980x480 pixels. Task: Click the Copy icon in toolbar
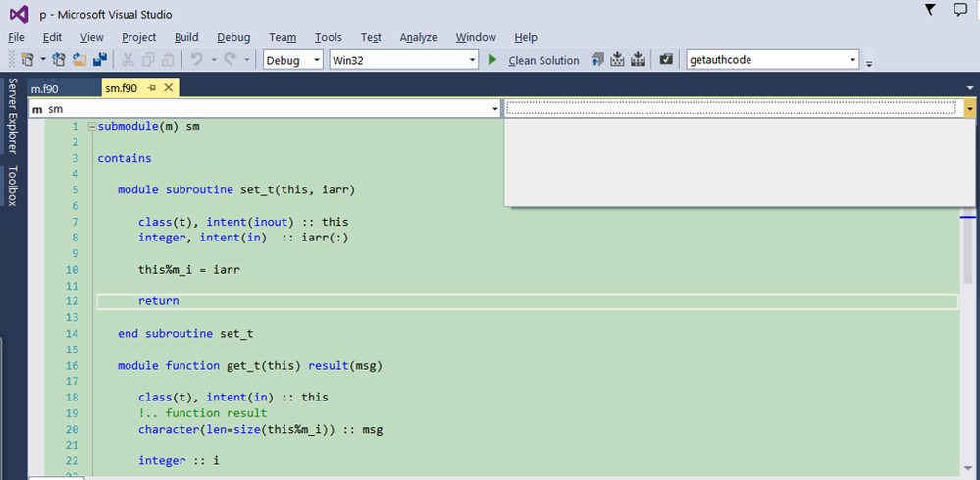click(x=148, y=59)
